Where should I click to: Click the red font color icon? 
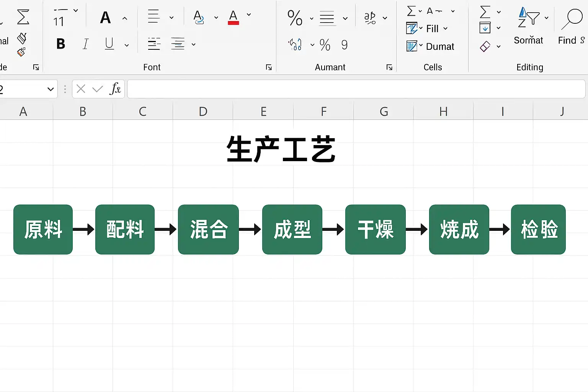pyautogui.click(x=233, y=18)
